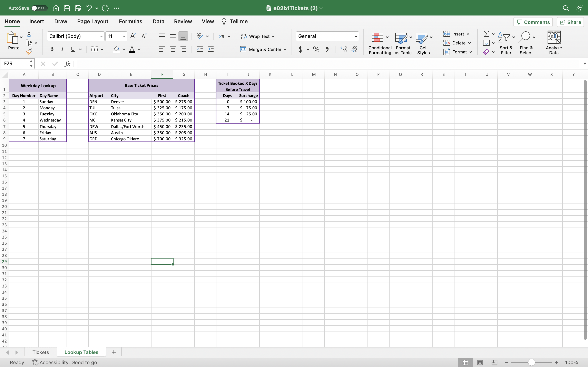Switch to Page Layout view in status bar
588x367 pixels.
480,362
